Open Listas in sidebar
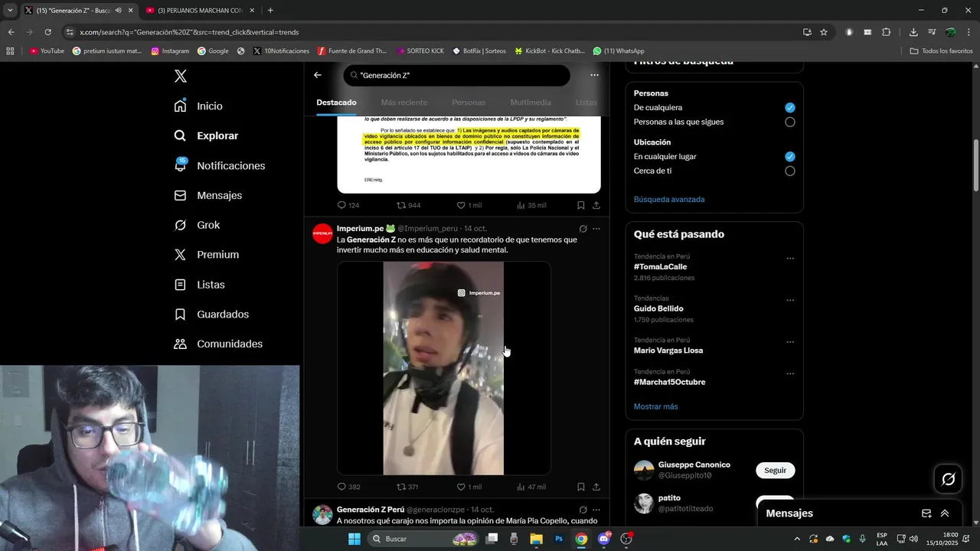Viewport: 980px width, 551px height. pyautogui.click(x=199, y=284)
